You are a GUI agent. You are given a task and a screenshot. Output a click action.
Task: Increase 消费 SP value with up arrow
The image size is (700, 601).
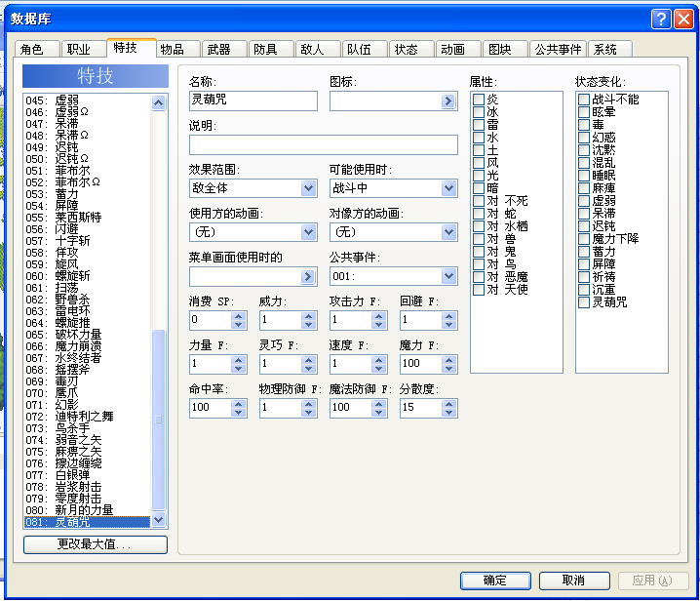239,316
